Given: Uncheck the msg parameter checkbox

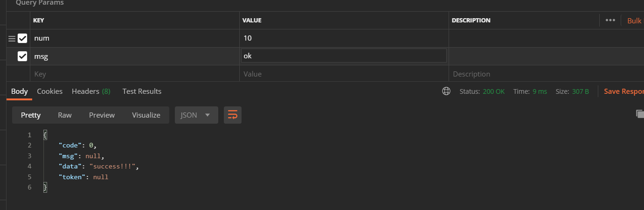Looking at the screenshot, I should point(22,56).
